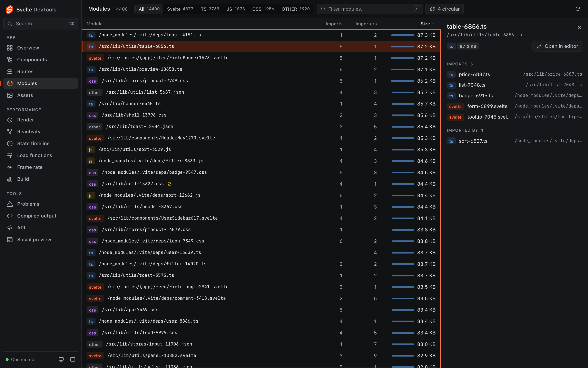This screenshot has height=368, width=588.
Task: Select the FieldBanner1573.svelte module row
Action: click(x=261, y=58)
